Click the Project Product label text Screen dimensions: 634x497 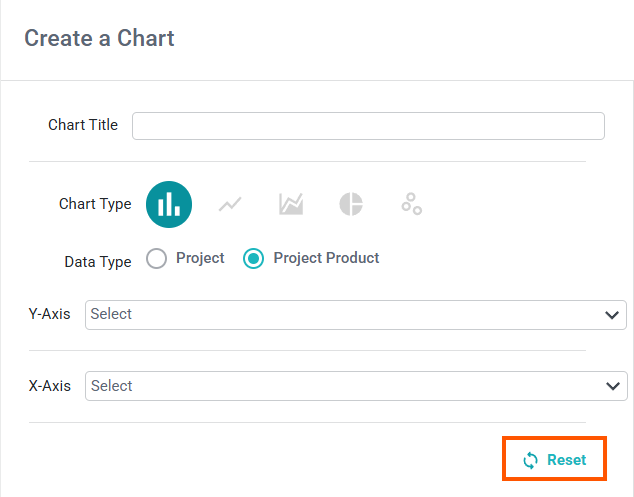pos(326,258)
